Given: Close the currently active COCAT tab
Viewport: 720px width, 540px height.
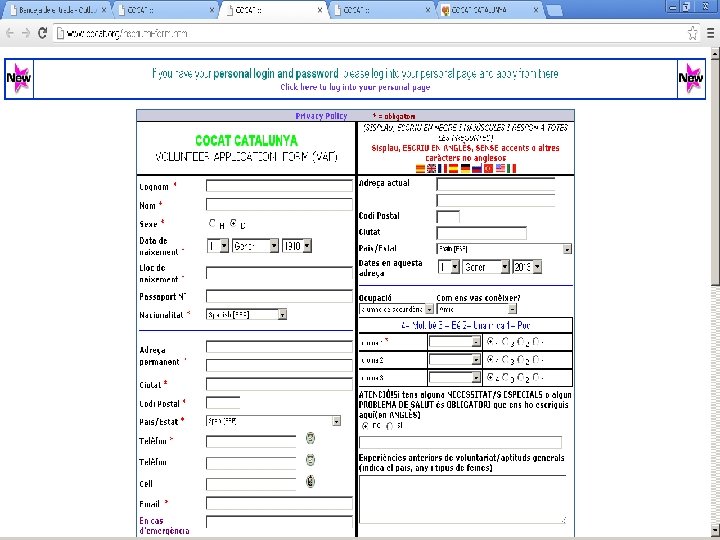Looking at the screenshot, I should (320, 10).
